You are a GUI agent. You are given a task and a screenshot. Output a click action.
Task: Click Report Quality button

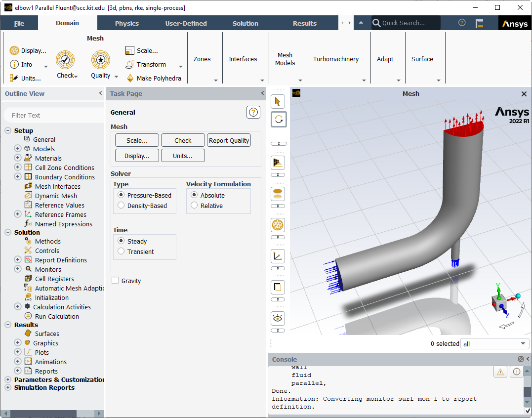click(x=229, y=140)
